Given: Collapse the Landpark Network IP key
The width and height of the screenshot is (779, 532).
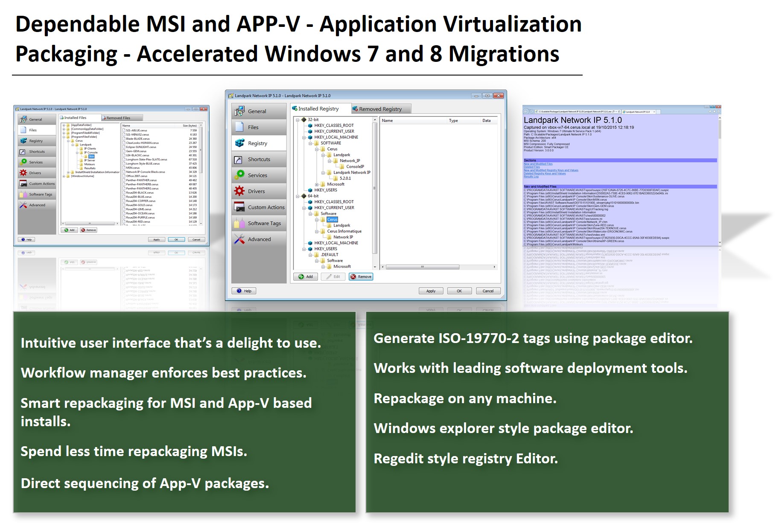Looking at the screenshot, I should tap(324, 173).
